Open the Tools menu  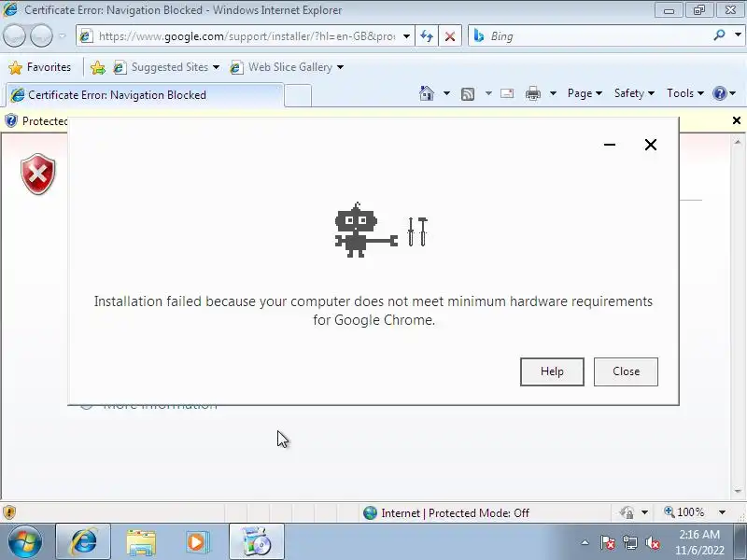(685, 93)
